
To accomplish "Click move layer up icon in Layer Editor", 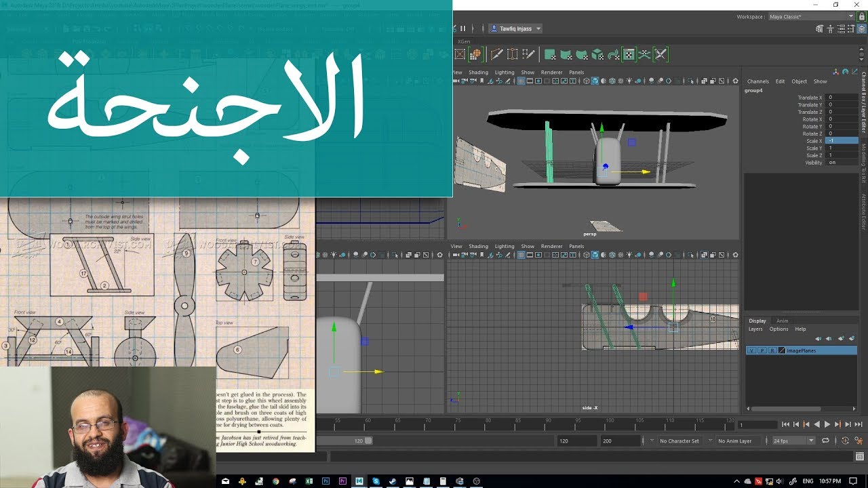I will [x=818, y=338].
